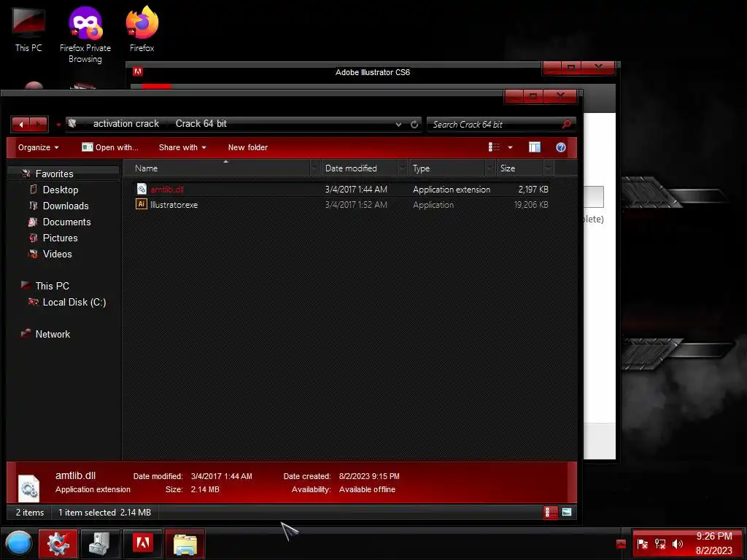Open network status tray icon
747x560 pixels.
pos(659,544)
